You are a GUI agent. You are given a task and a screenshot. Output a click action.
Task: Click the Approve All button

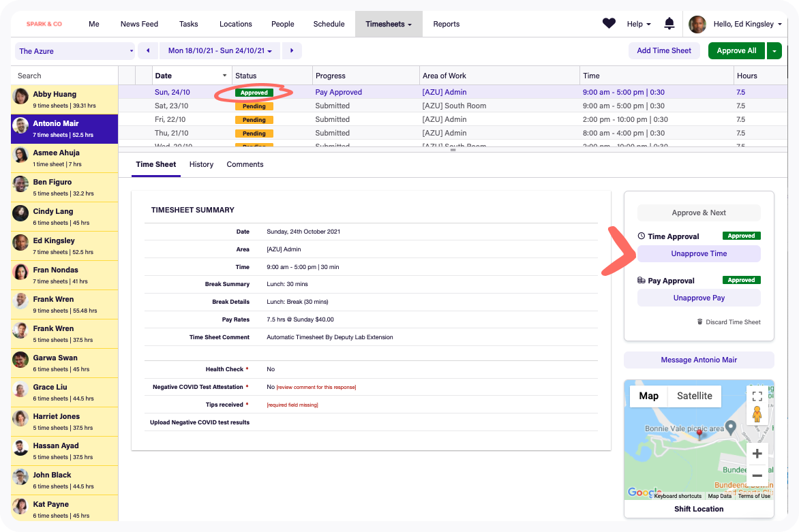click(736, 50)
